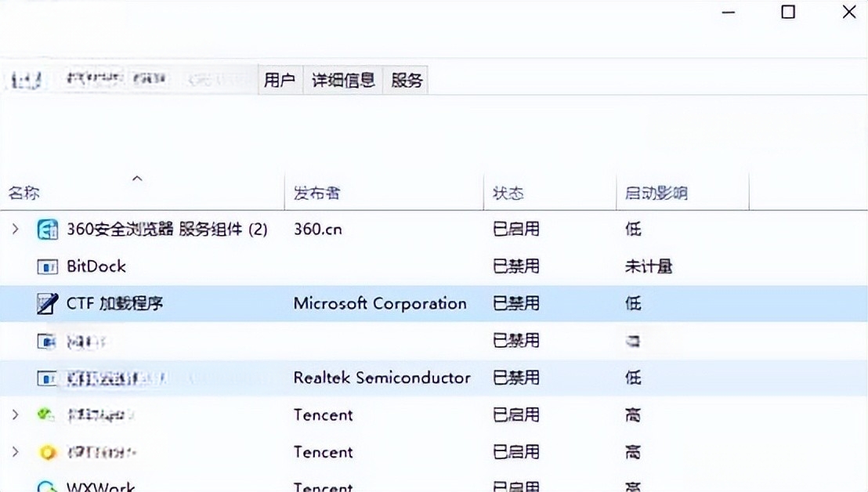Open the 详细信息 tab

pos(343,80)
